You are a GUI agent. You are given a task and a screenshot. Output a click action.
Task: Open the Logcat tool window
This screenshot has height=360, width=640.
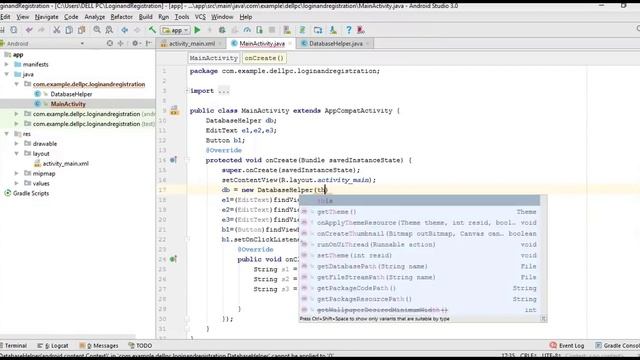click(53, 346)
